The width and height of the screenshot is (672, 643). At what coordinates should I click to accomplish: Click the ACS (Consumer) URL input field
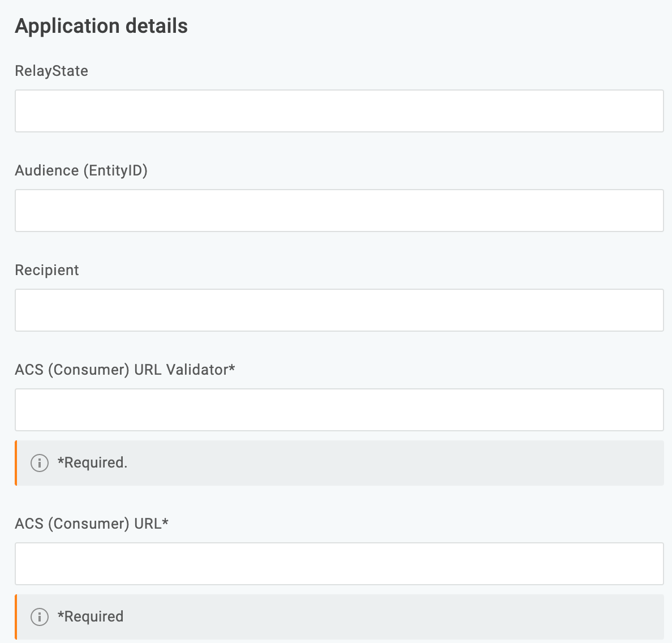tap(339, 564)
